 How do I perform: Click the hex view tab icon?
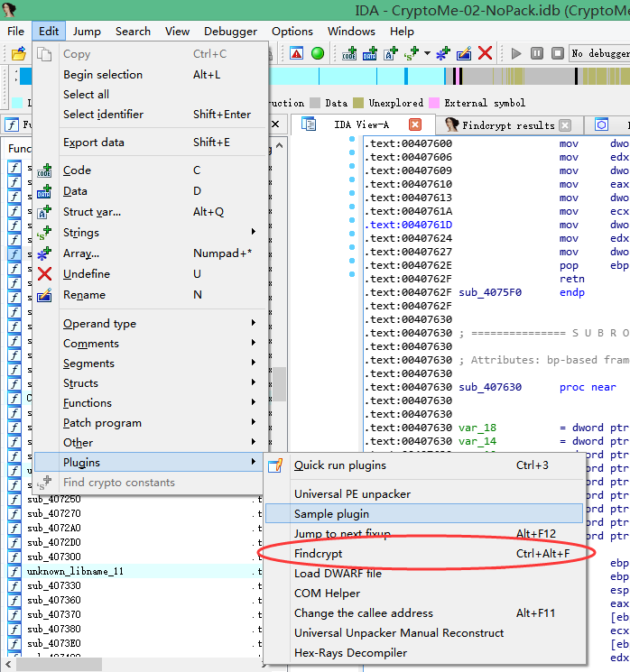[601, 124]
